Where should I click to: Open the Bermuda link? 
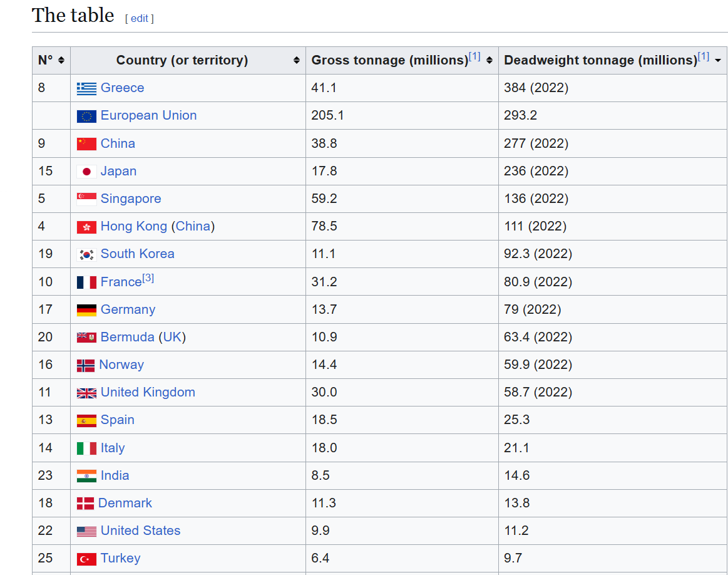point(127,337)
